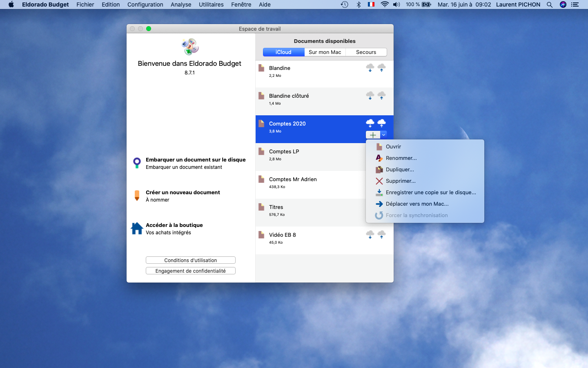
Task: Click the cloud download icon for Comptes 2020
Action: (x=370, y=123)
